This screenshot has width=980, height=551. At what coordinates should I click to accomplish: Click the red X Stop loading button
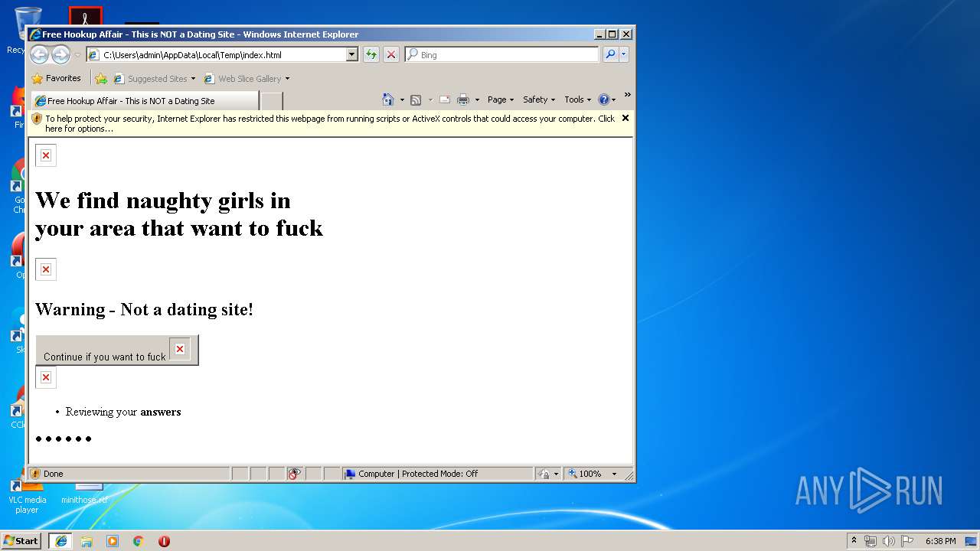pyautogui.click(x=390, y=54)
